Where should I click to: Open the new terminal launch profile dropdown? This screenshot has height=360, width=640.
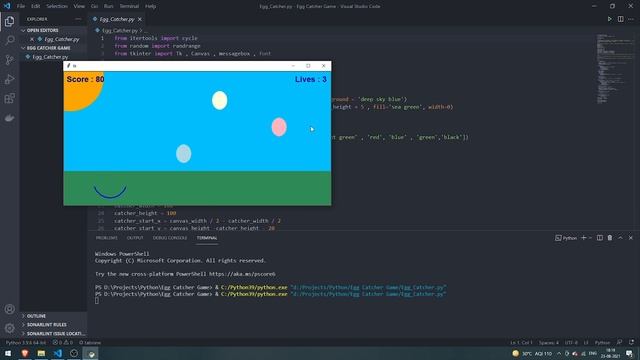(x=590, y=238)
